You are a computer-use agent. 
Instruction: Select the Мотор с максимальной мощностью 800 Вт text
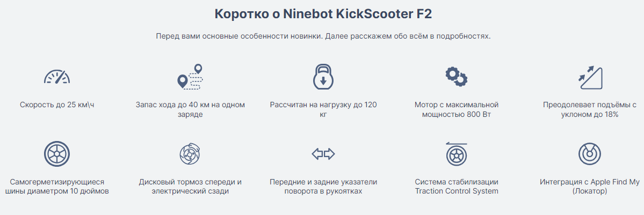coord(457,109)
